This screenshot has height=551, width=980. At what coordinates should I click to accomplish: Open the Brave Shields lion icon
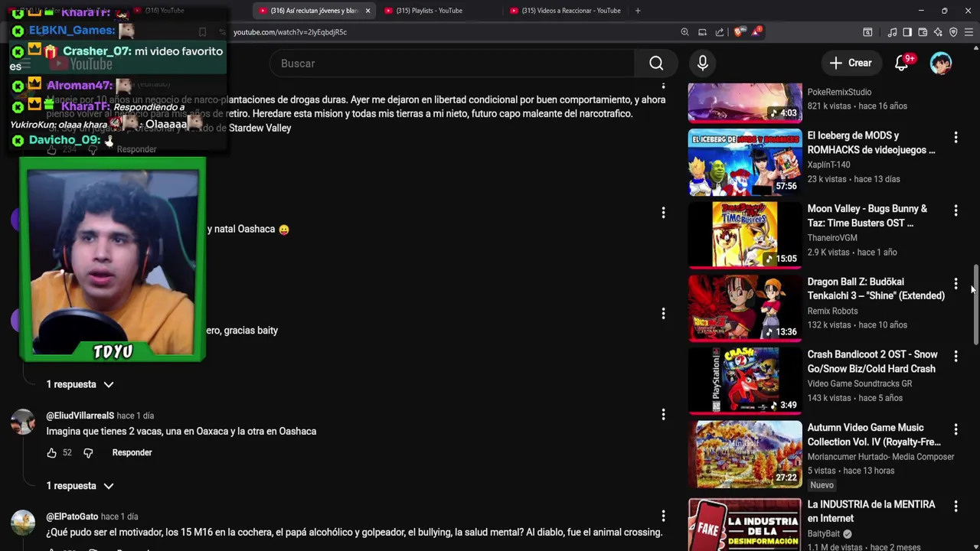(x=738, y=32)
